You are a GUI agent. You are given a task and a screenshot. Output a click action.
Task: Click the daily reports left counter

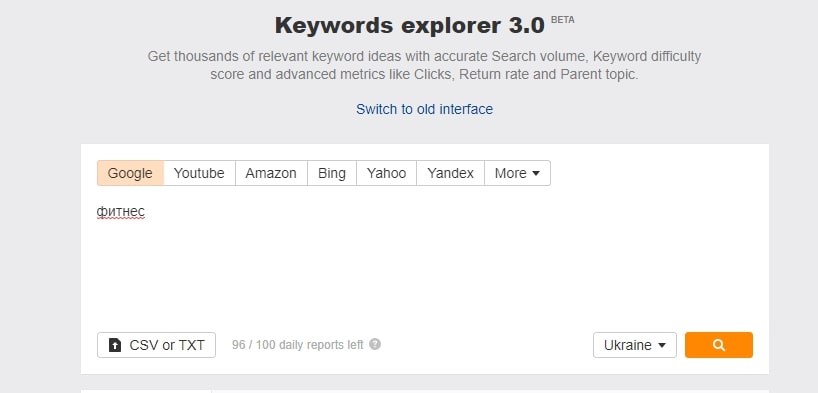[x=297, y=345]
